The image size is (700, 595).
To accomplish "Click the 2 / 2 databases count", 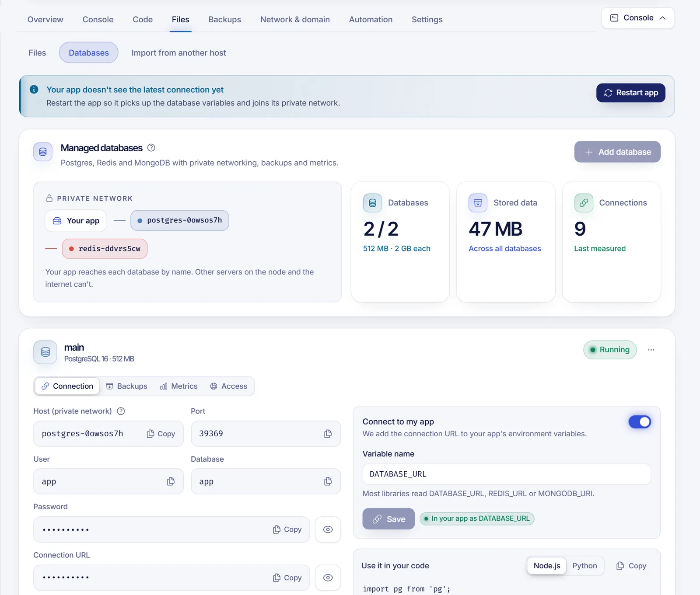I will 381,229.
